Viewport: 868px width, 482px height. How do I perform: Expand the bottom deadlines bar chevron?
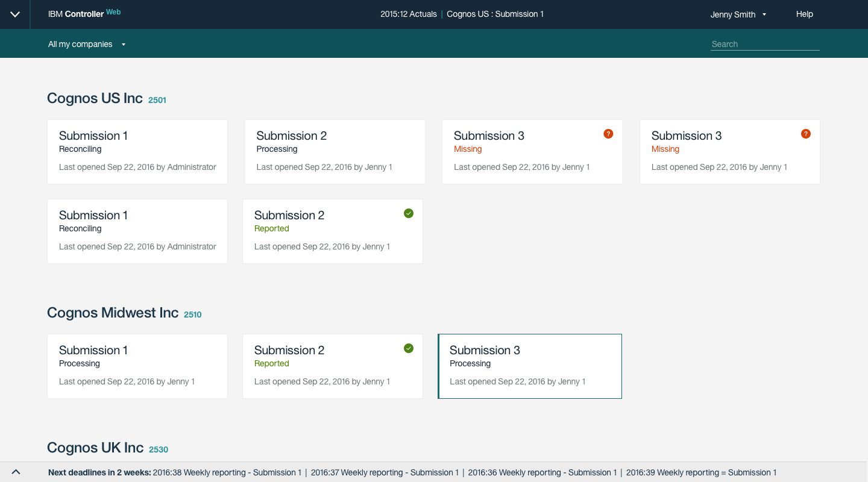16,472
